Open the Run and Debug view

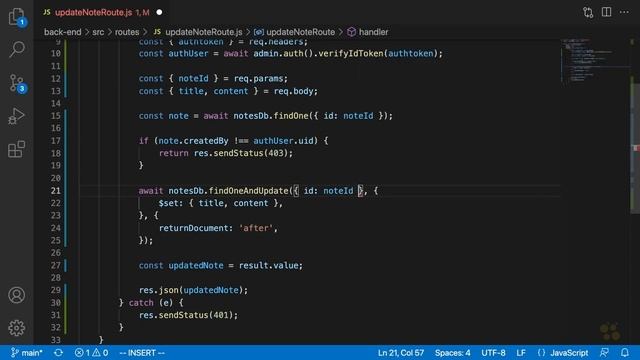pos(16,116)
